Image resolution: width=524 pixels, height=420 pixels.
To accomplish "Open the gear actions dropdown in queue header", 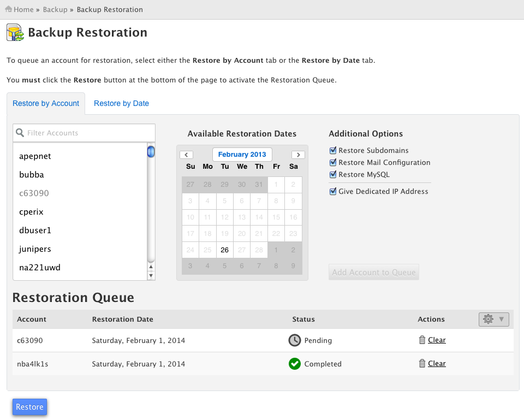I will [494, 320].
